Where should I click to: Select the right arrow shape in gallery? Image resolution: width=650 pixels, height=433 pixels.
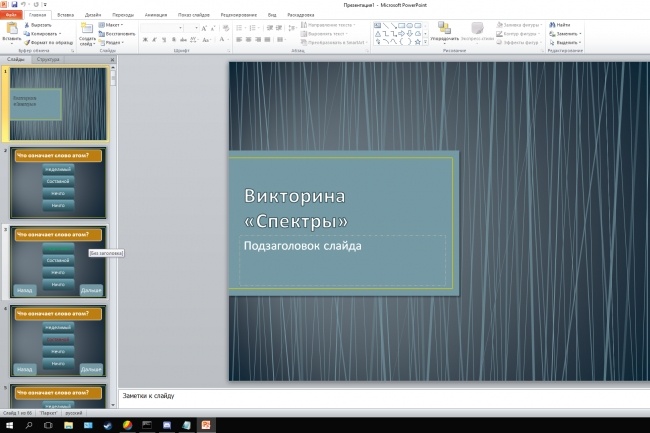tap(402, 34)
